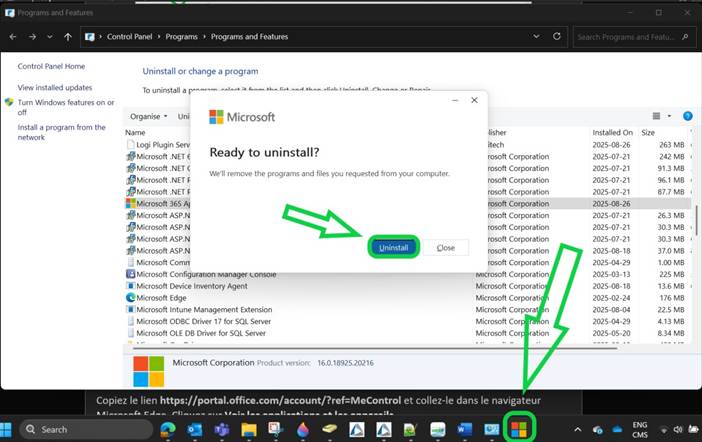Open Snipping Tool from the taskbar
The height and width of the screenshot is (442, 702).
point(275,429)
